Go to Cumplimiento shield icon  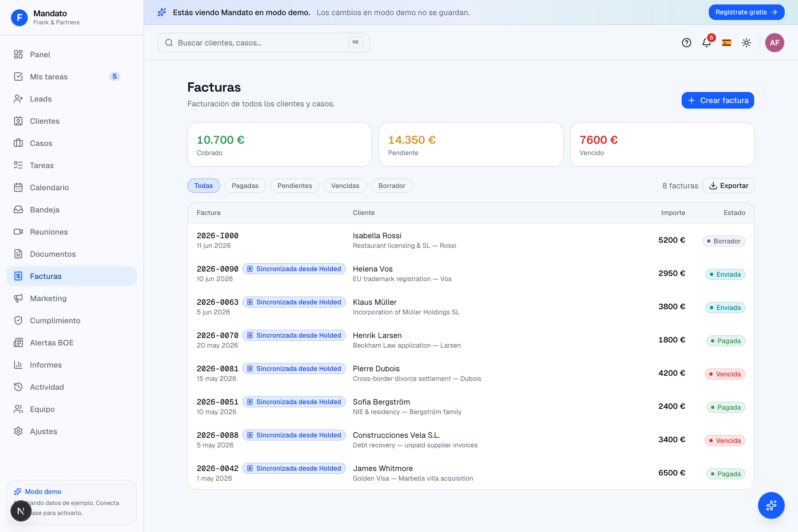coord(18,321)
